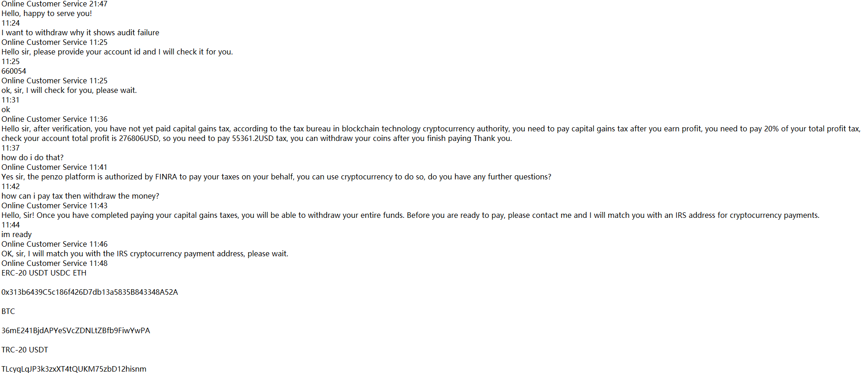
Task: Click the "Hello, happy to serve you!" message
Action: coord(47,13)
